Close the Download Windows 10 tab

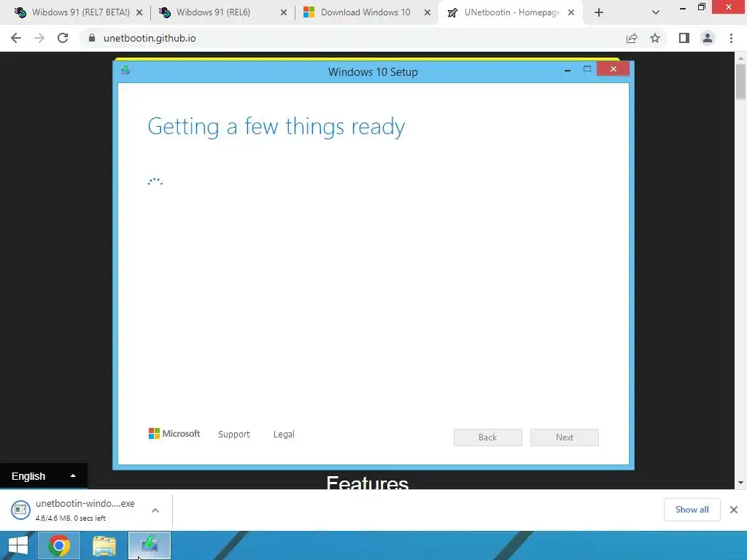427,13
